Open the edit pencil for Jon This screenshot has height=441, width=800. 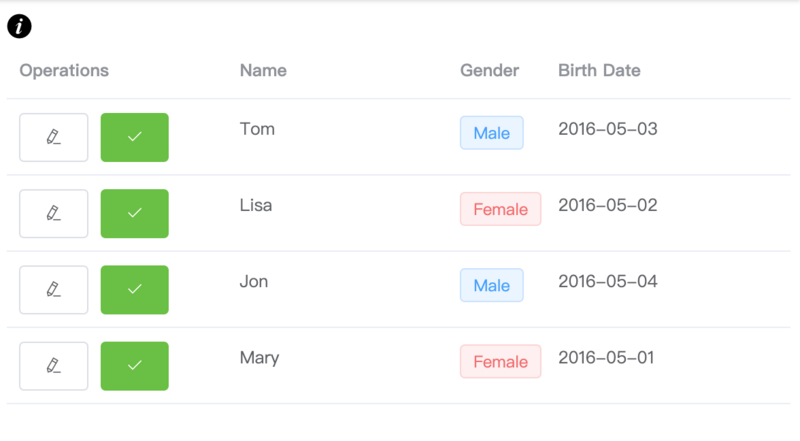pos(54,289)
